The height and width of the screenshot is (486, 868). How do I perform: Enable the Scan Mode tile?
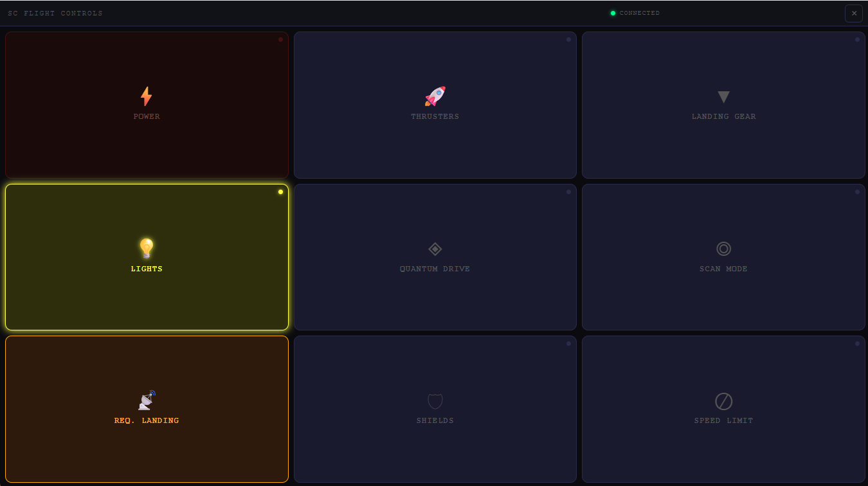723,257
